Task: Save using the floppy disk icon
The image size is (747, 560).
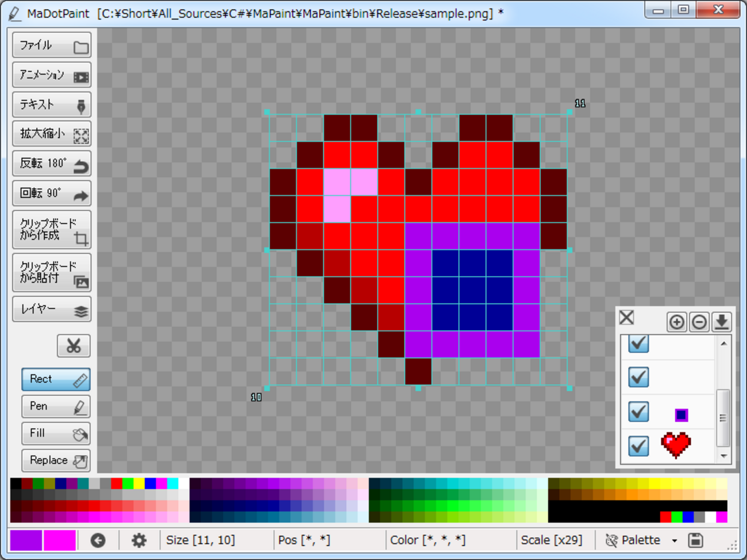Action: pyautogui.click(x=695, y=540)
